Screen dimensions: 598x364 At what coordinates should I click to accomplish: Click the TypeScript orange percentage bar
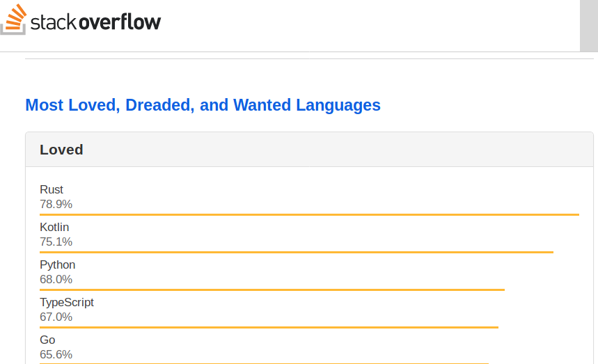click(269, 327)
